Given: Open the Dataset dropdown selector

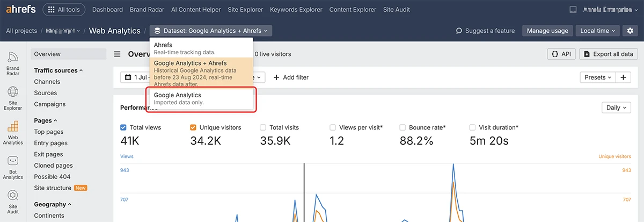Looking at the screenshot, I should point(211,31).
